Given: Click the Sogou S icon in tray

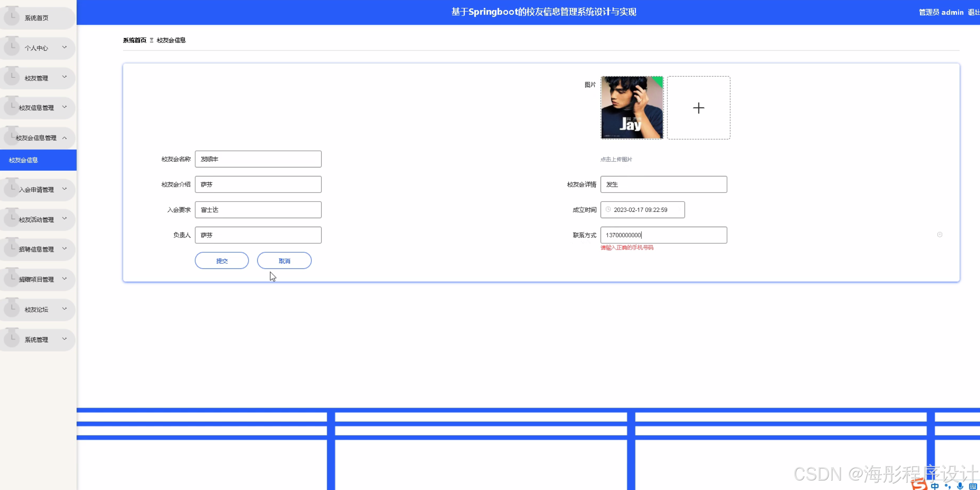Looking at the screenshot, I should tap(919, 485).
